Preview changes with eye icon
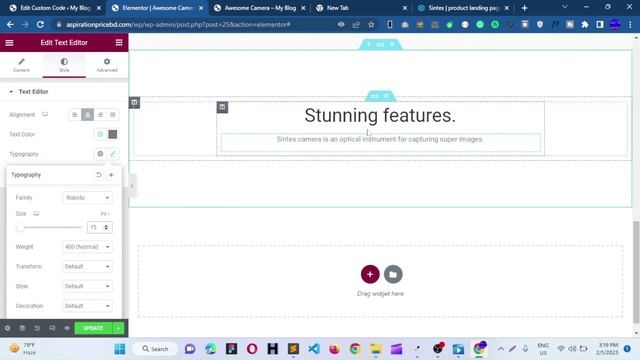Image resolution: width=640 pixels, height=360 pixels. [67, 328]
